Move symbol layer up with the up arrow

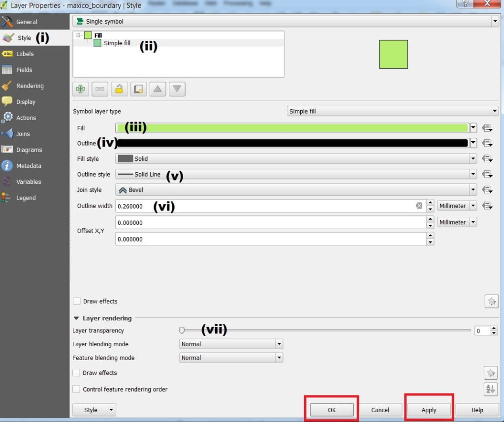click(x=157, y=89)
